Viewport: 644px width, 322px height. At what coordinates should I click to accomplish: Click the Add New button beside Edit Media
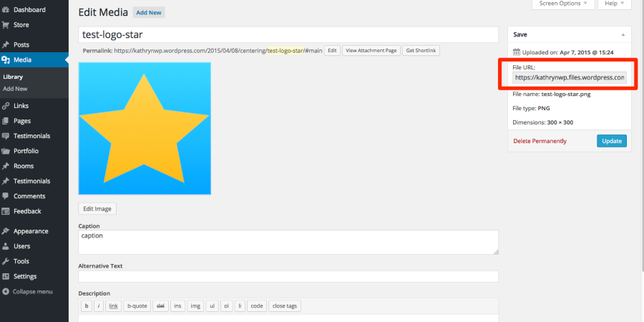point(149,13)
